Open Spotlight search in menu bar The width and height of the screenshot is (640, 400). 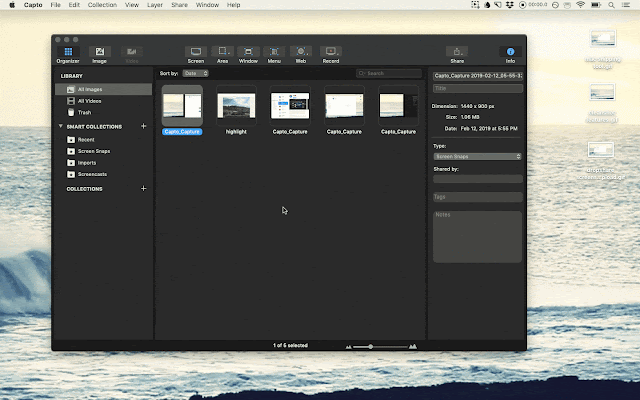coord(611,5)
